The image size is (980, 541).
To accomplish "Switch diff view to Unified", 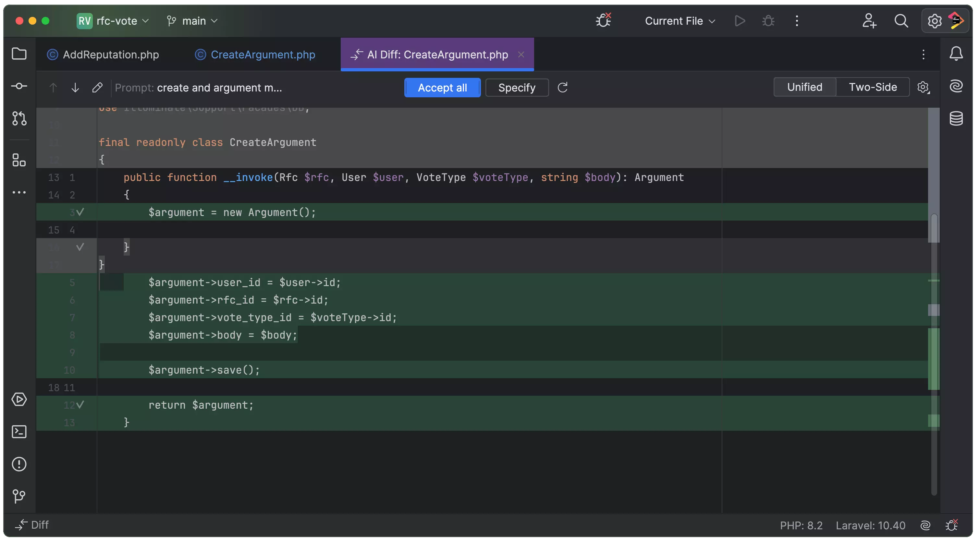I will pos(805,88).
